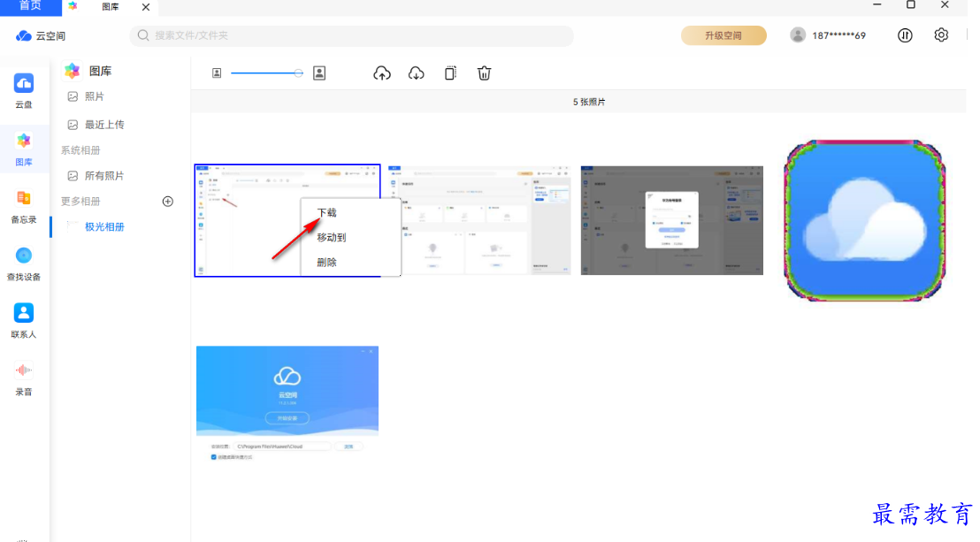
Task: Click the move/copy to album icon
Action: (x=450, y=73)
